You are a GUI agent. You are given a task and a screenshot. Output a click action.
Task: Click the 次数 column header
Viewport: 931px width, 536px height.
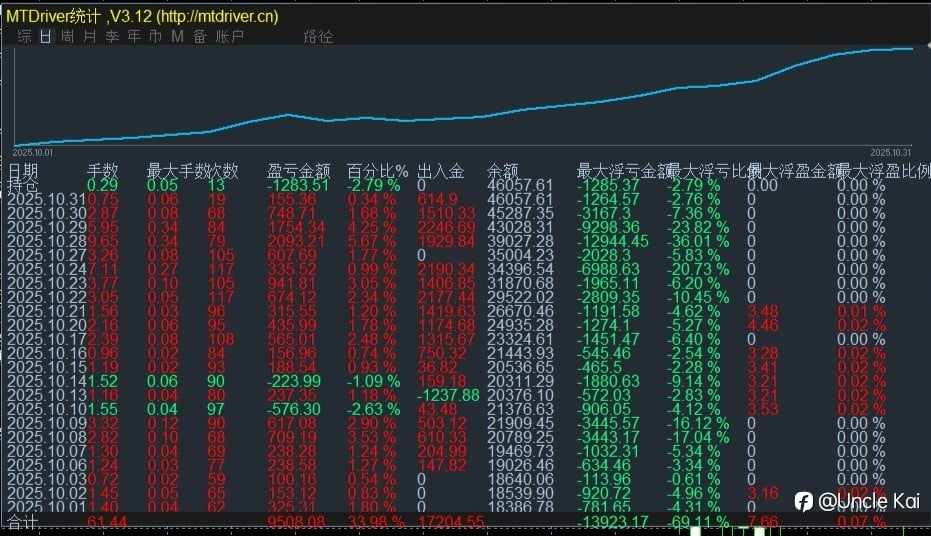coord(223,171)
